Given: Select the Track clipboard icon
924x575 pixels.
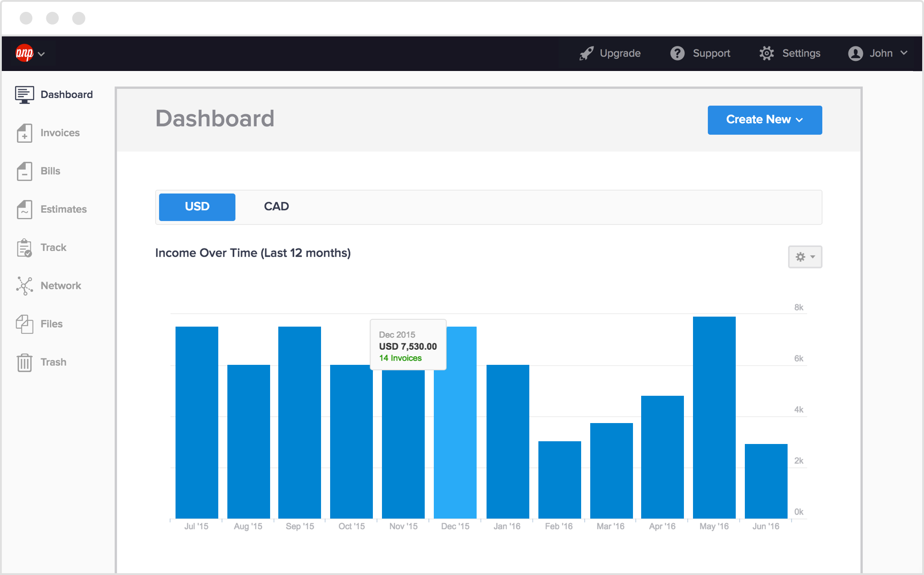Looking at the screenshot, I should click(25, 248).
